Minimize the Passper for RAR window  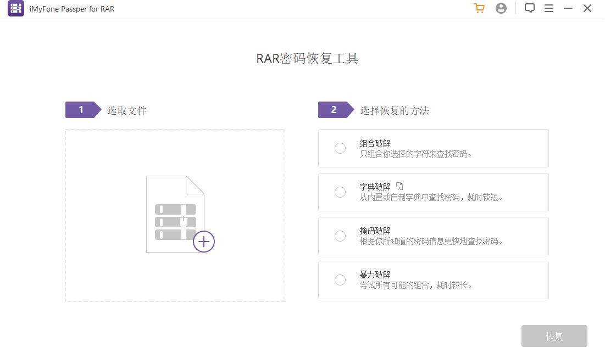pos(568,8)
